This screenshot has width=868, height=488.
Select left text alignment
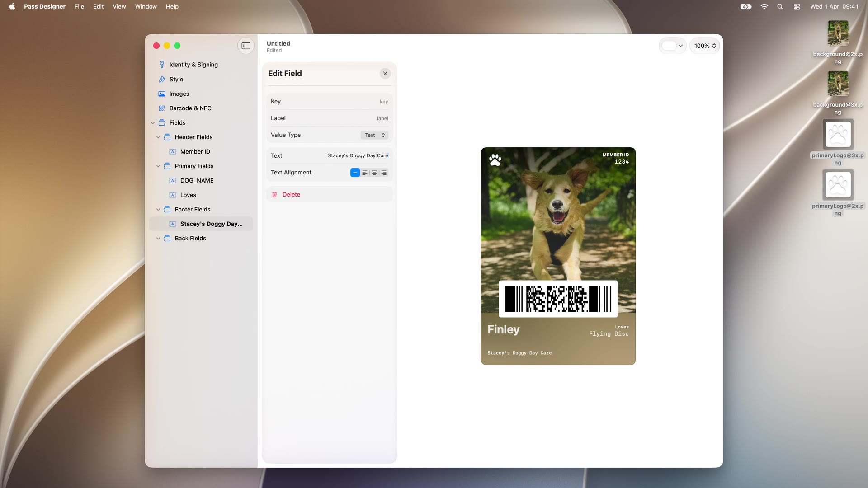tap(365, 173)
